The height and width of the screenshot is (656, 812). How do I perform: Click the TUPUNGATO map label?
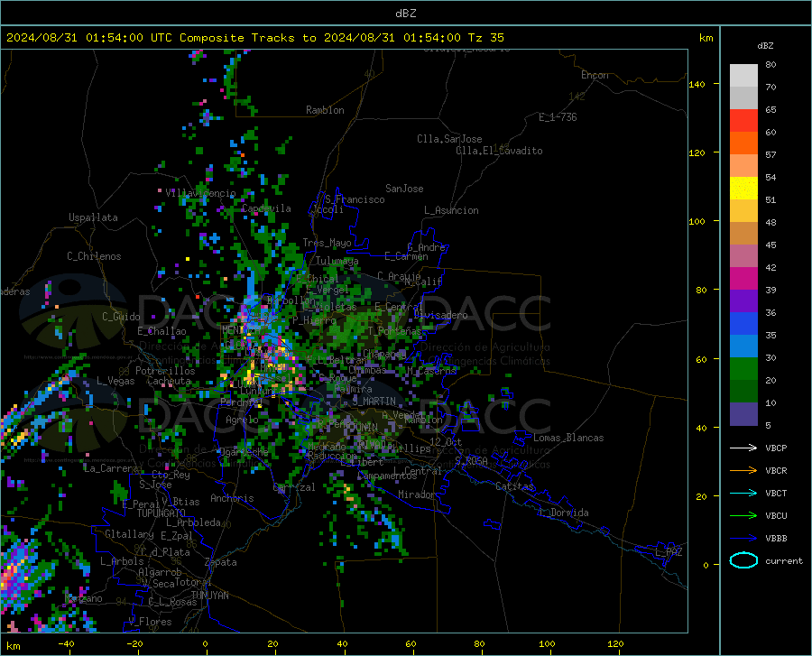point(161,513)
